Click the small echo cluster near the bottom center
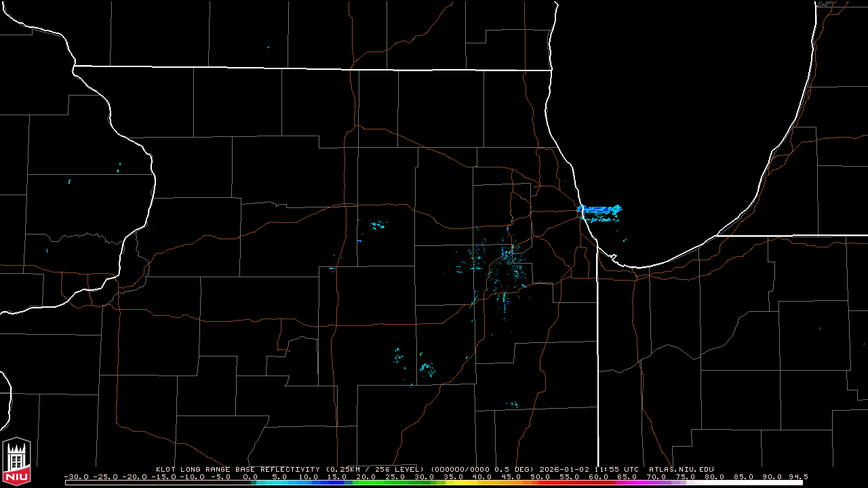The image size is (868, 488). pos(512,405)
